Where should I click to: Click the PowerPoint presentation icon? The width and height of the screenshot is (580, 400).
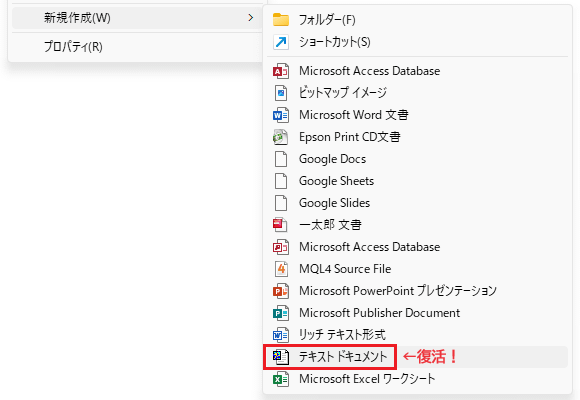(281, 291)
